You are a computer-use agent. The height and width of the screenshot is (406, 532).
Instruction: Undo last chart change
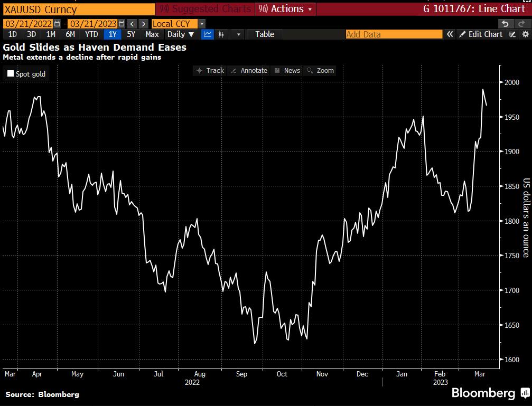(x=505, y=24)
